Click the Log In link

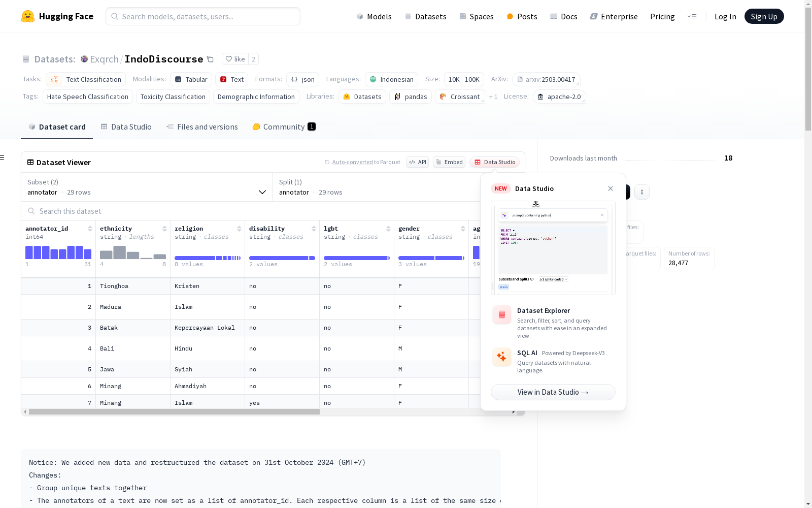click(x=725, y=16)
